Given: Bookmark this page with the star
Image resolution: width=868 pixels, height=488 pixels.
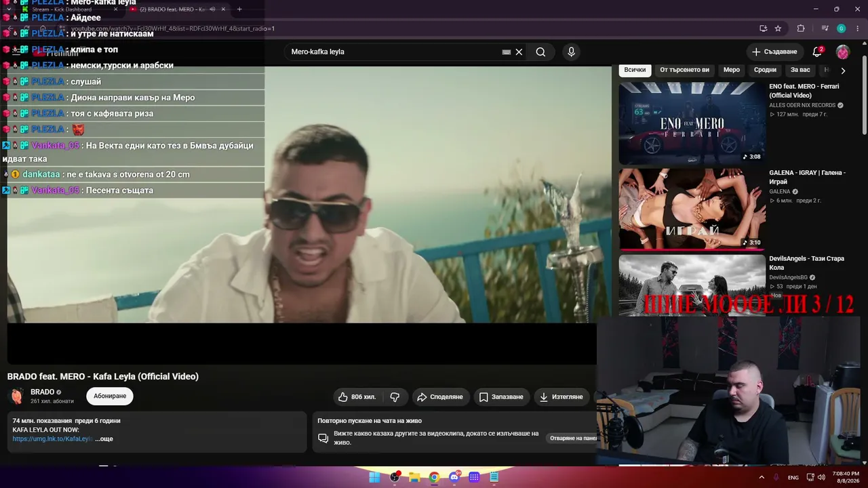Looking at the screenshot, I should pyautogui.click(x=778, y=28).
